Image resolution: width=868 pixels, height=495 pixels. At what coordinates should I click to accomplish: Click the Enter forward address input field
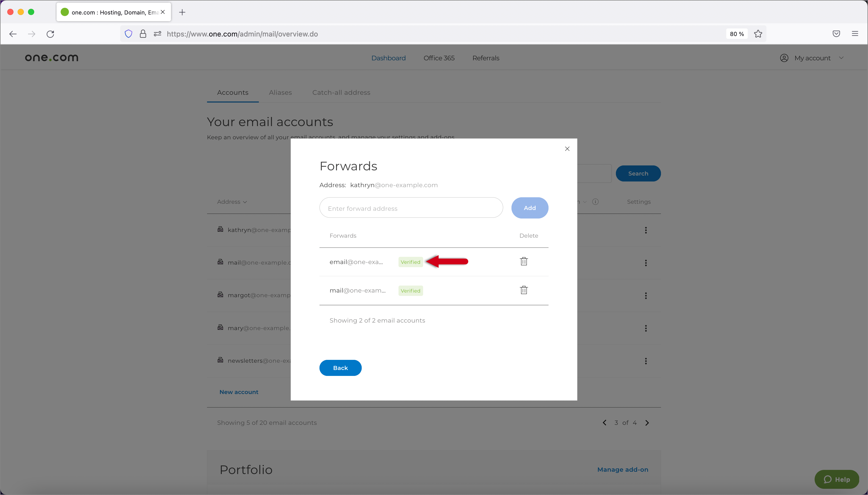[411, 207]
